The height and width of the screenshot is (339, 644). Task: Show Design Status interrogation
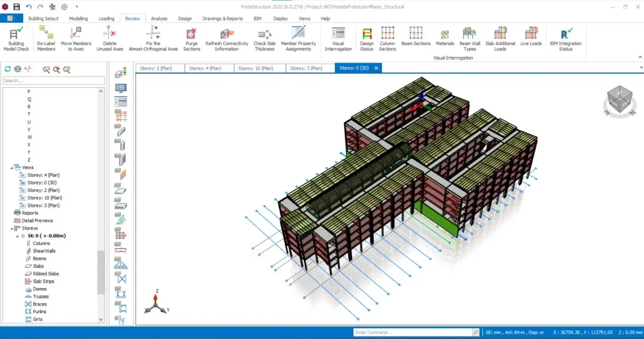click(x=367, y=39)
